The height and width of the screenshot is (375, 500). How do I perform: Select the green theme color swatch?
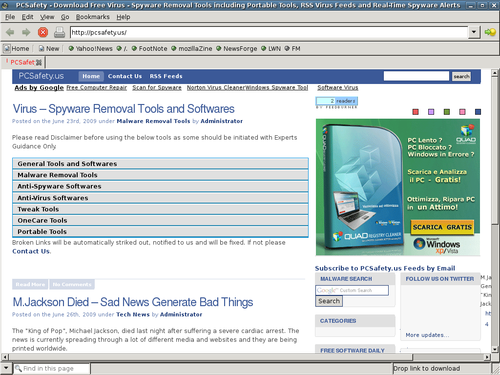coord(447,112)
